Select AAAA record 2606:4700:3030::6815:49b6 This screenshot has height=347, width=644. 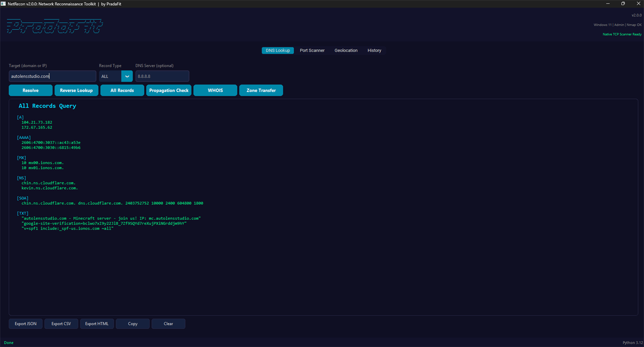pos(51,148)
